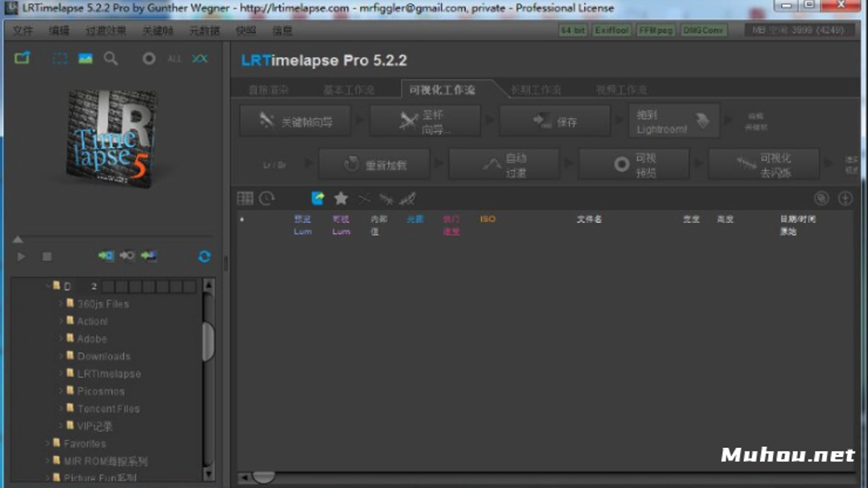Click the dashed blue rectangle icon
The height and width of the screenshot is (488, 868).
[60, 58]
